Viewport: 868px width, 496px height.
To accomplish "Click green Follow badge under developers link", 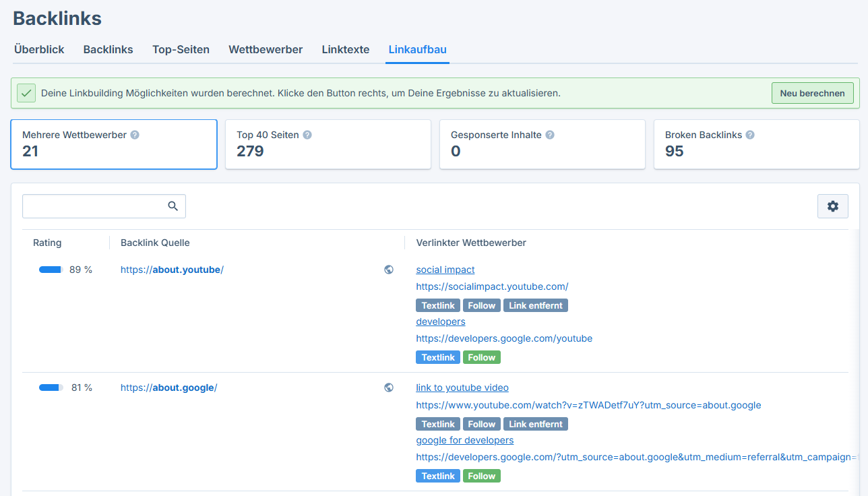I will pos(482,357).
